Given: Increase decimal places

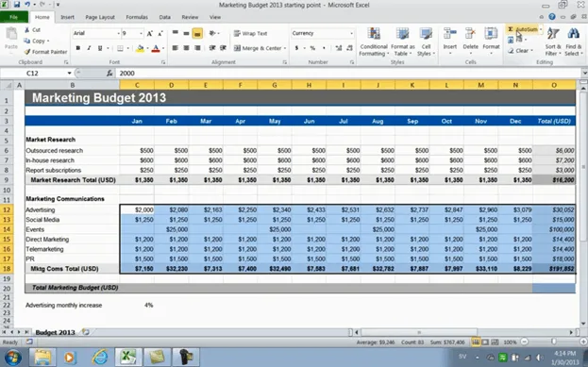Looking at the screenshot, I should coord(338,48).
